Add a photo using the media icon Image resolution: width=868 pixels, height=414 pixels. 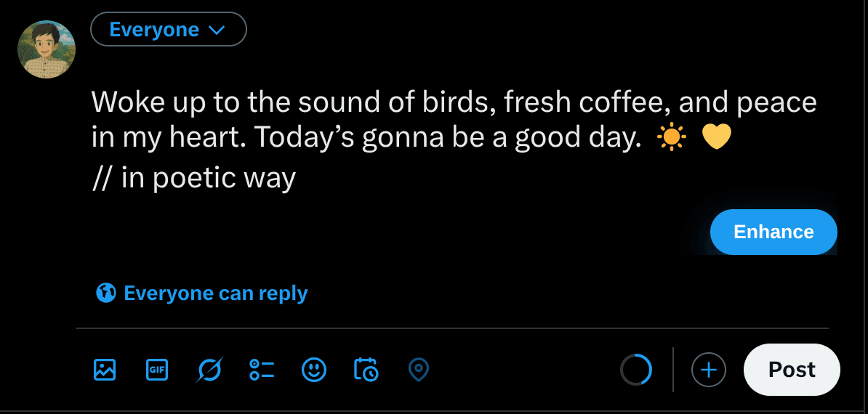click(105, 370)
